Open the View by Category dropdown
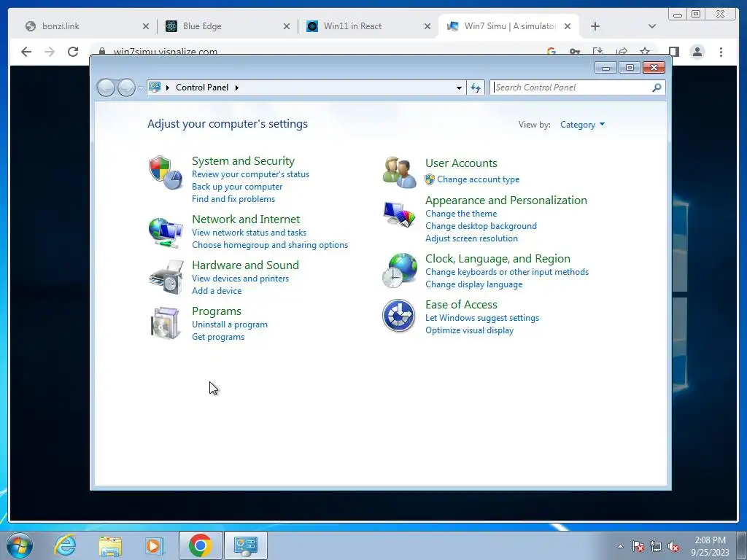The image size is (747, 560). 582,125
